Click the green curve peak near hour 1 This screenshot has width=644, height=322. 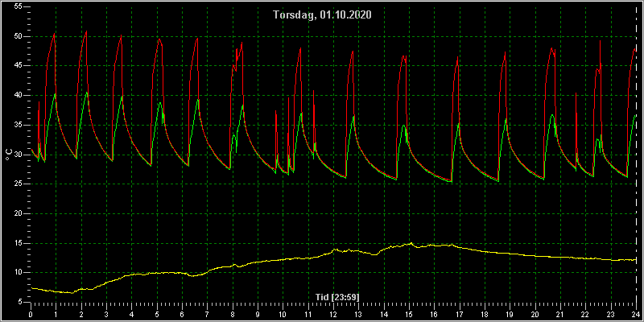[55, 94]
